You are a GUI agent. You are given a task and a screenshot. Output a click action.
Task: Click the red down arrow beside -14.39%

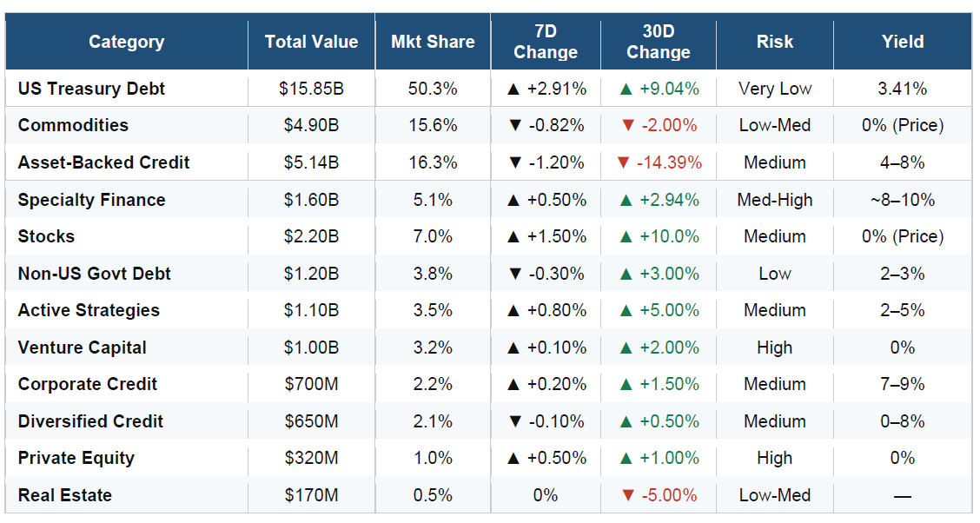click(x=623, y=163)
